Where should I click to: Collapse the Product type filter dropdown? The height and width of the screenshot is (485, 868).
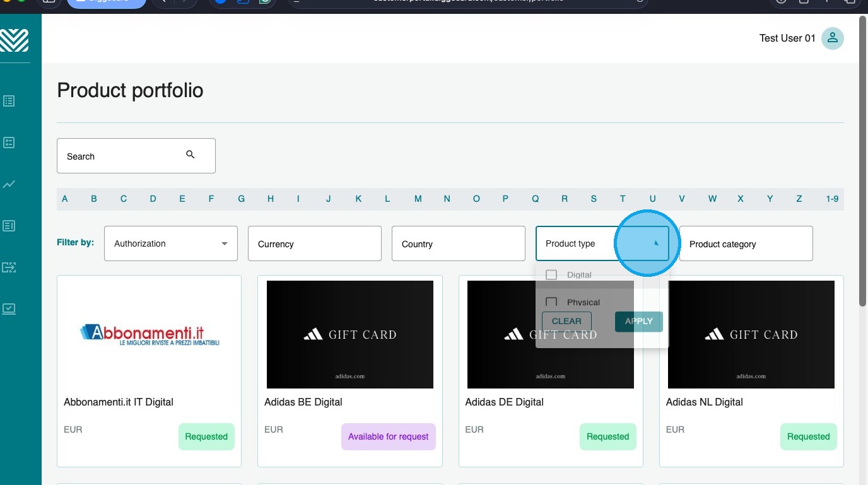pyautogui.click(x=602, y=243)
